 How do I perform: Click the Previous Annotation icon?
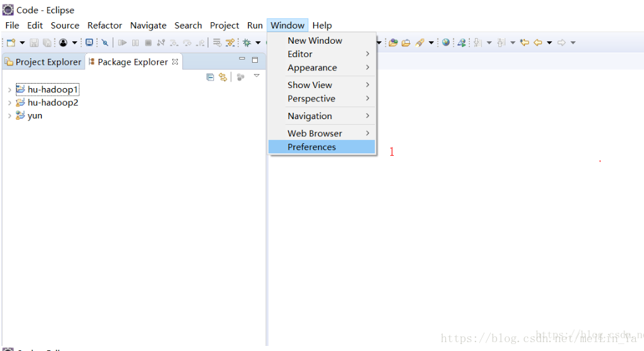pos(501,42)
